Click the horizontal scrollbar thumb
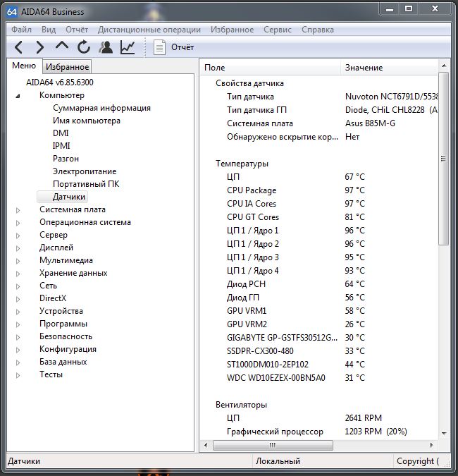 (273, 446)
